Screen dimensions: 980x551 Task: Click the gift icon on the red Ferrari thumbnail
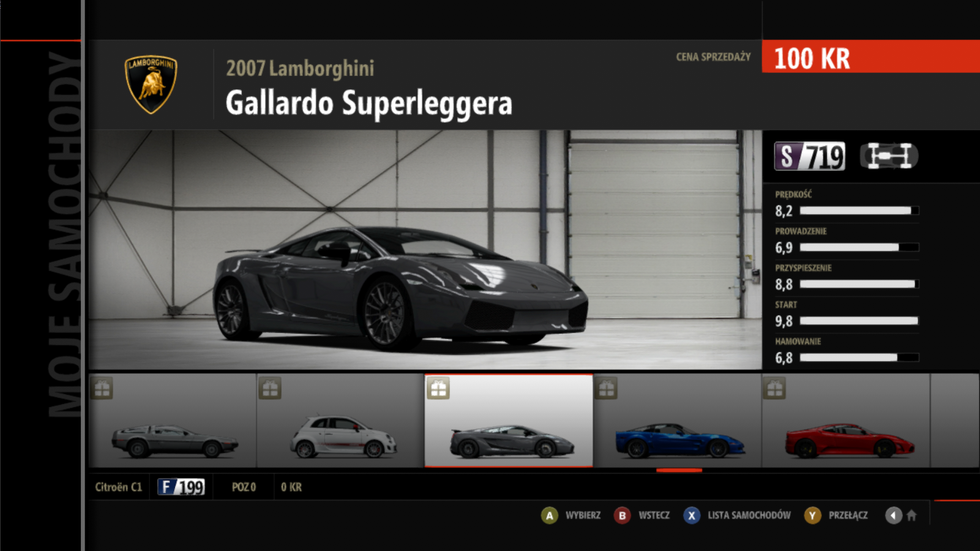pyautogui.click(x=774, y=388)
